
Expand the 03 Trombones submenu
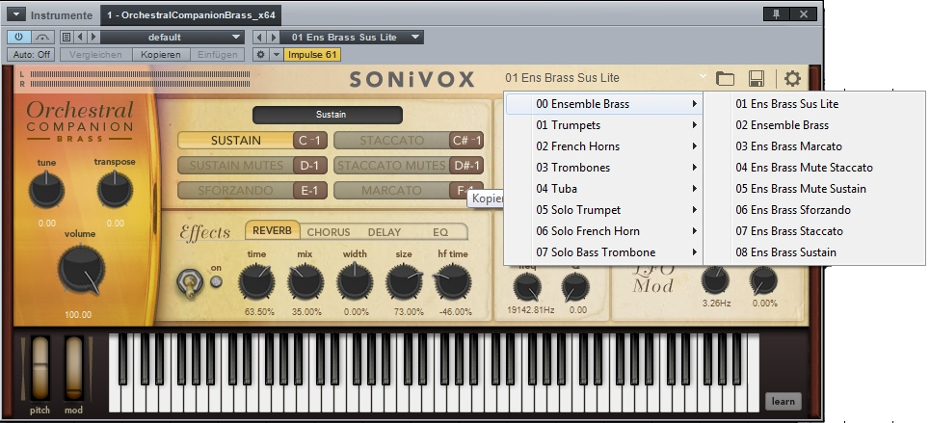tap(603, 168)
